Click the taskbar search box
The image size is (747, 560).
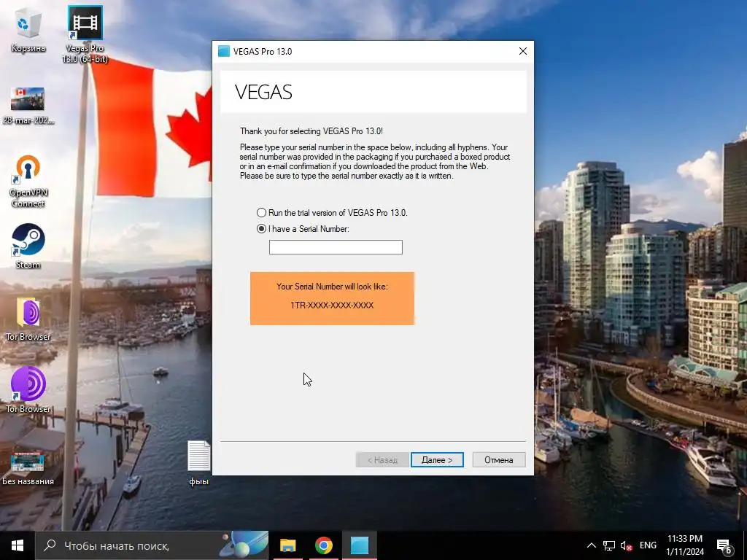152,545
